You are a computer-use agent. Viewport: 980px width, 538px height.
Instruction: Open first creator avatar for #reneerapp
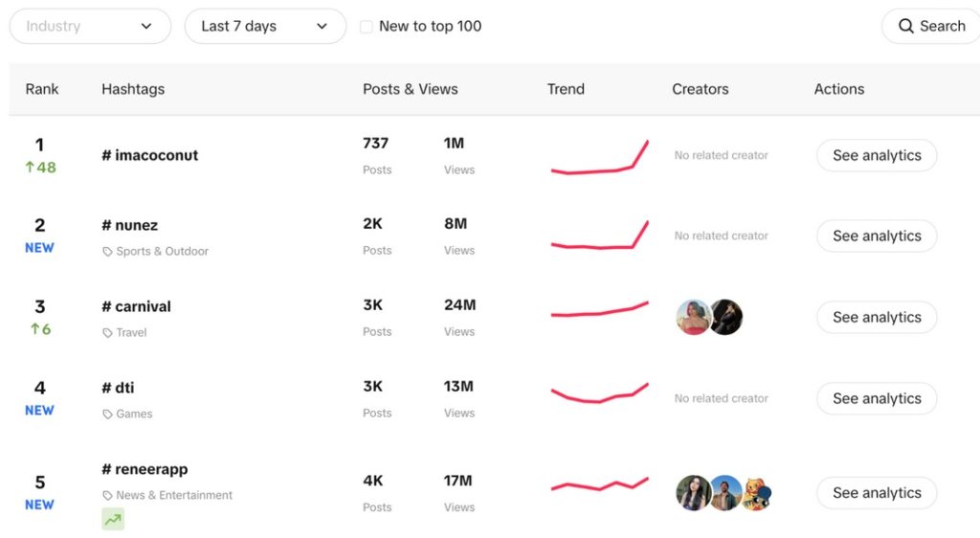pyautogui.click(x=693, y=493)
